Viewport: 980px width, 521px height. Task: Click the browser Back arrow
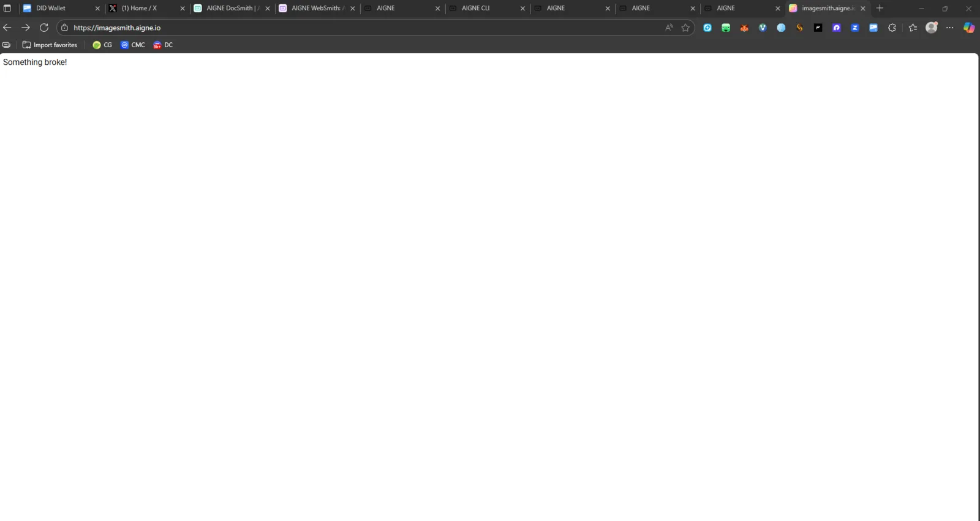pos(7,28)
